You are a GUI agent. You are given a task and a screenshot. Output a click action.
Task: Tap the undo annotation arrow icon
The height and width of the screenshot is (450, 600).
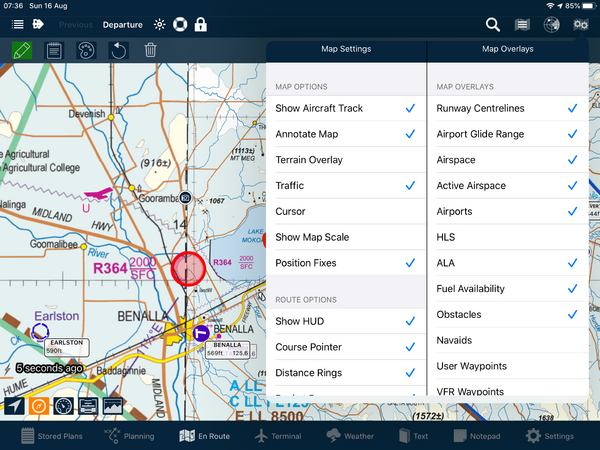pyautogui.click(x=118, y=50)
